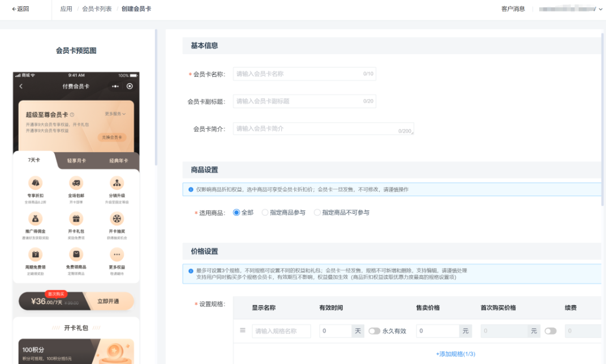Click the 推广得佣金 money bag icon

(35, 219)
